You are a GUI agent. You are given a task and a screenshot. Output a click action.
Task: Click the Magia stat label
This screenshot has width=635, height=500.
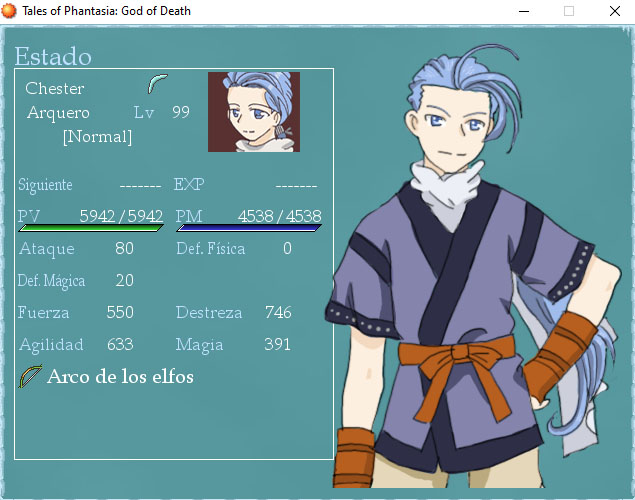point(199,345)
